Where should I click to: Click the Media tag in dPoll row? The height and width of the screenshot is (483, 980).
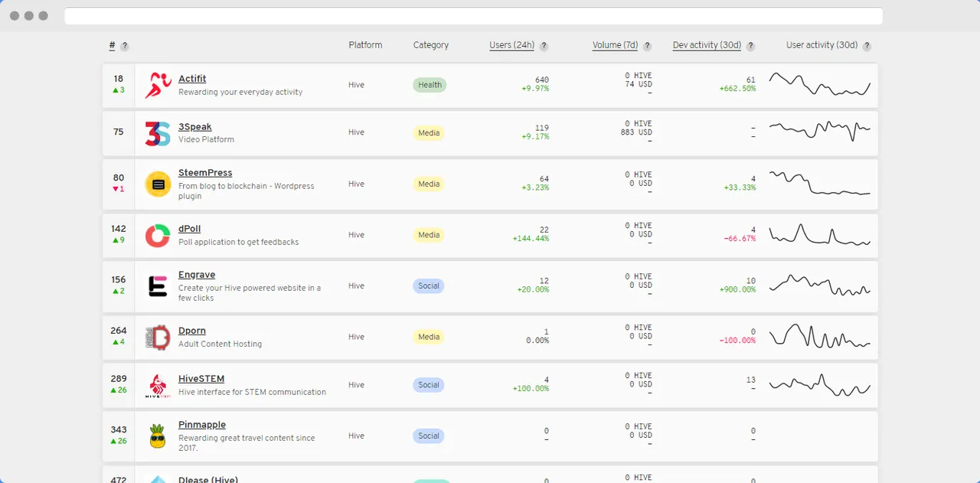pos(429,235)
